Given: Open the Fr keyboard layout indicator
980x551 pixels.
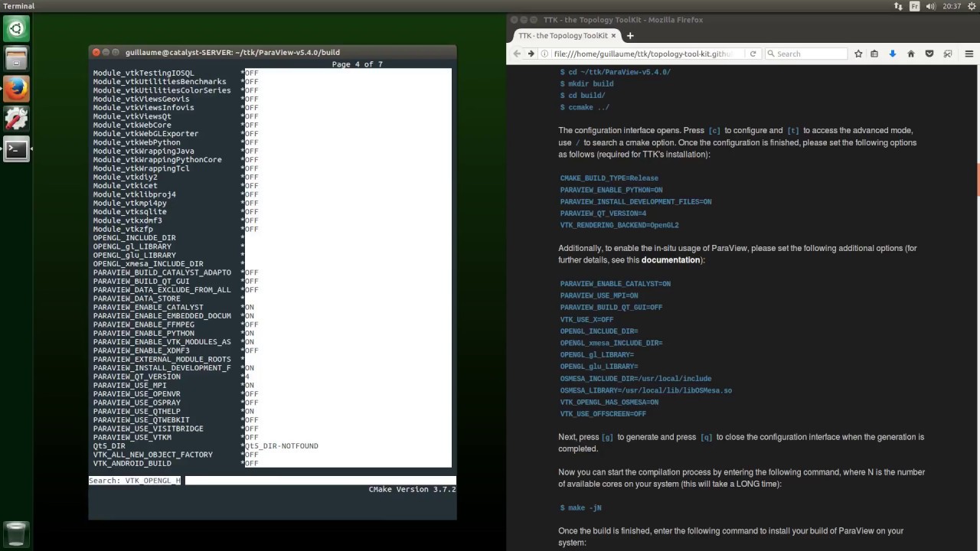Looking at the screenshot, I should pos(916,6).
